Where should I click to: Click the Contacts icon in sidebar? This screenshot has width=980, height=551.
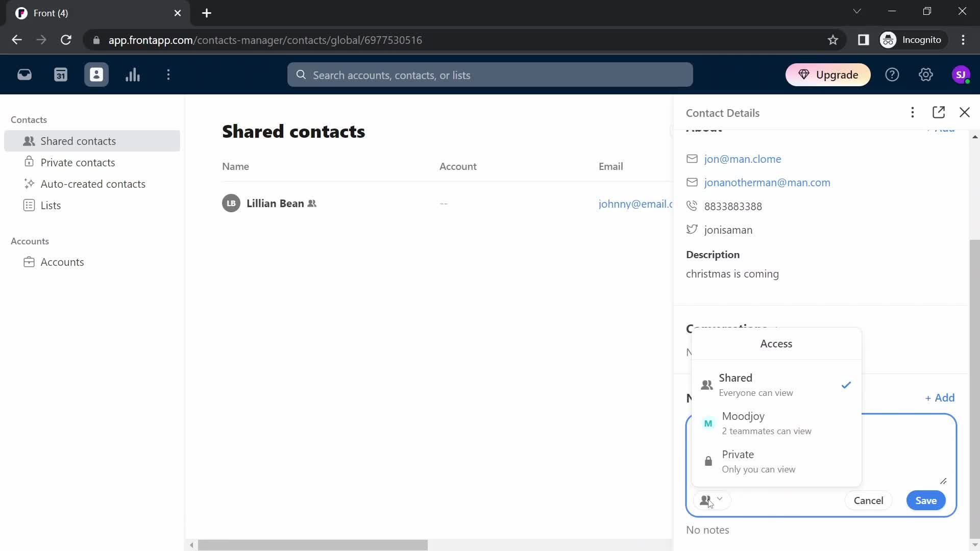96,74
